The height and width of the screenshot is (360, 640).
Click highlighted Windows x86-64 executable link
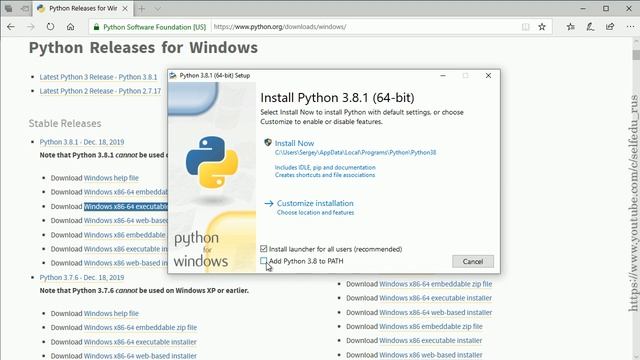point(126,207)
